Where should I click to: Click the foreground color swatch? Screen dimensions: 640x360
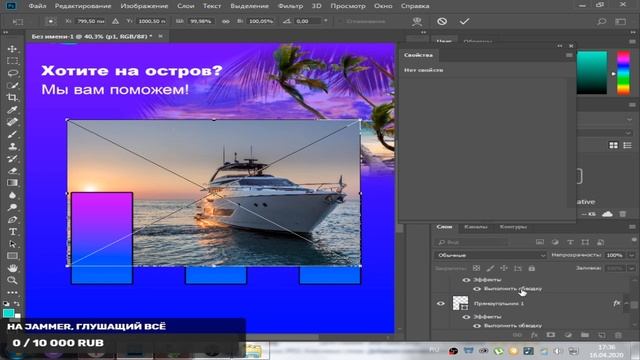(x=8, y=313)
